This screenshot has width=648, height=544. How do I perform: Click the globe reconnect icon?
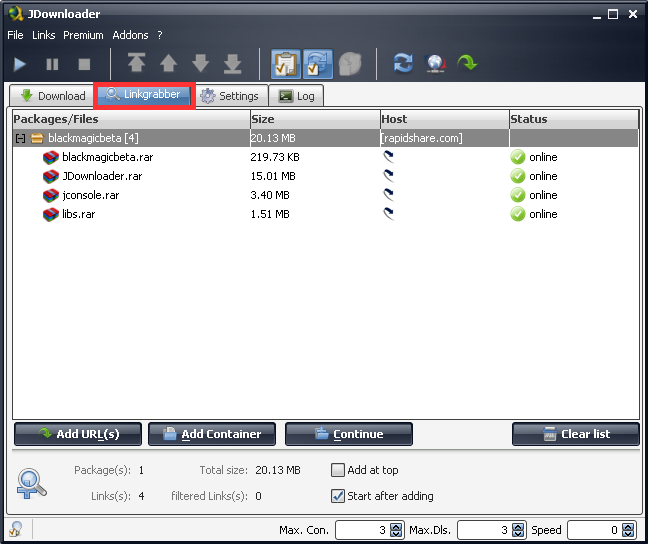[435, 64]
